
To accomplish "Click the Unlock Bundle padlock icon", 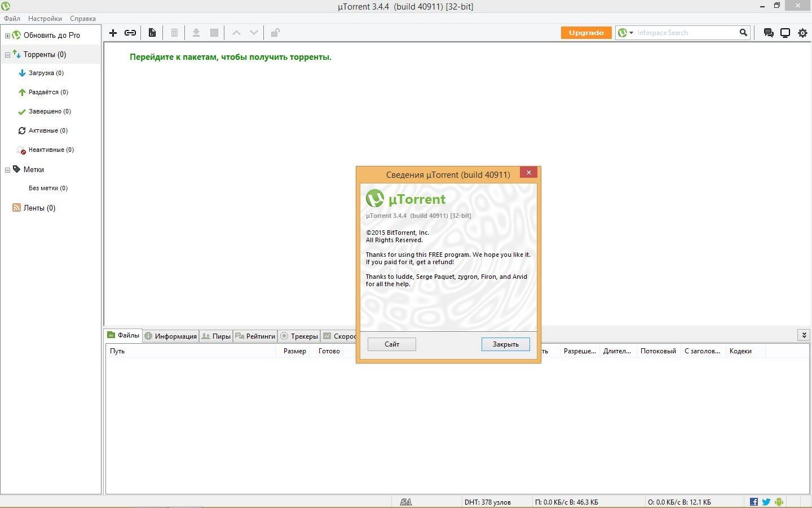I will (275, 33).
